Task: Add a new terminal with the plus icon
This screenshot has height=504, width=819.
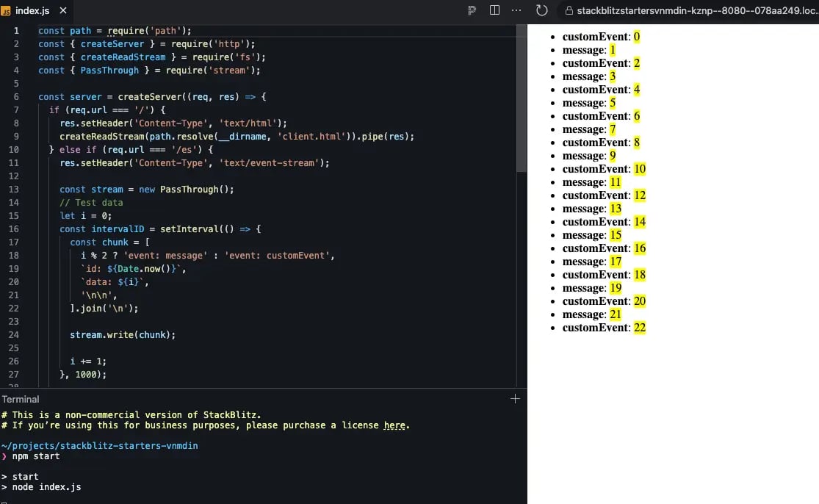Action: (515, 399)
